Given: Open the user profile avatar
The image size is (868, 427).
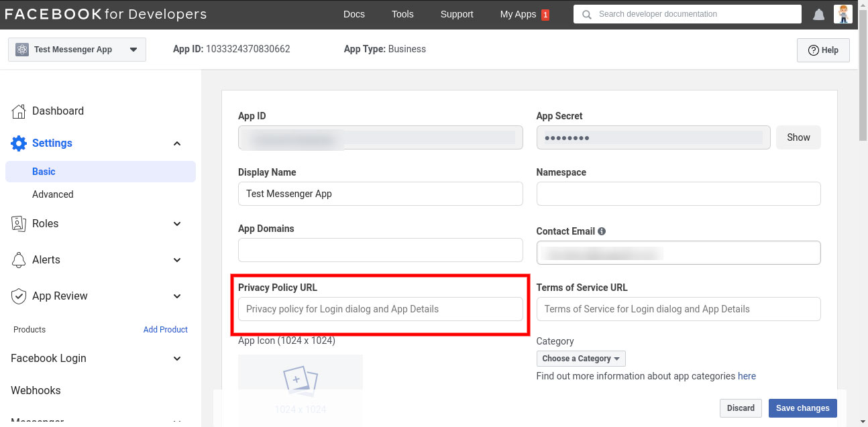Looking at the screenshot, I should (843, 14).
